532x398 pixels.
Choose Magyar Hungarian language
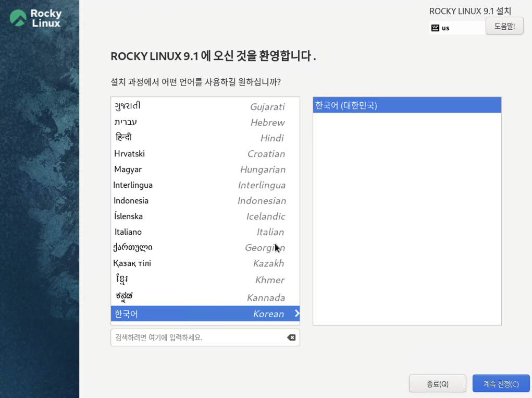point(205,169)
